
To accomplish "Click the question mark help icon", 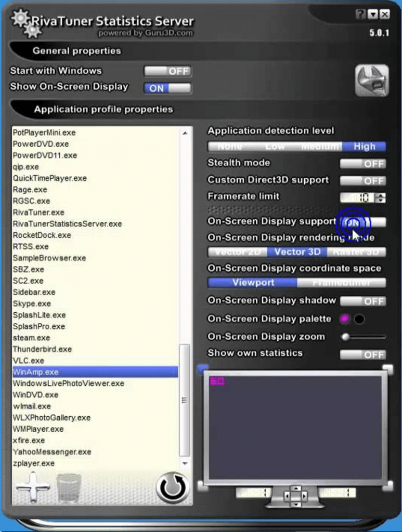I will [360, 14].
